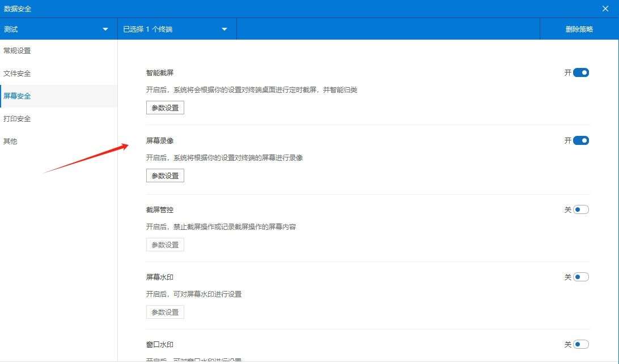Image resolution: width=619 pixels, height=364 pixels.
Task: Open 参数设置 for 屏幕录像
Action: [165, 175]
